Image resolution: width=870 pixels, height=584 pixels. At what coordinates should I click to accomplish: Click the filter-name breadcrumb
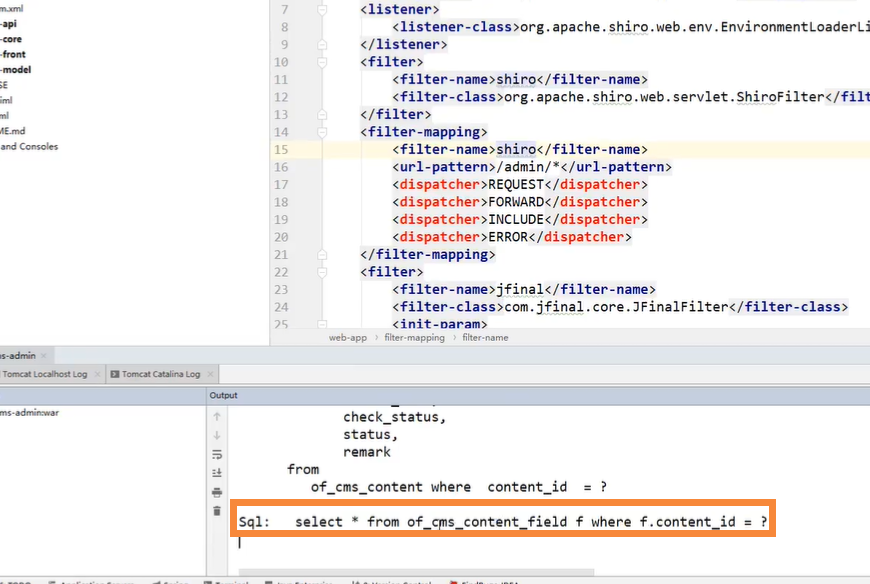(x=485, y=338)
